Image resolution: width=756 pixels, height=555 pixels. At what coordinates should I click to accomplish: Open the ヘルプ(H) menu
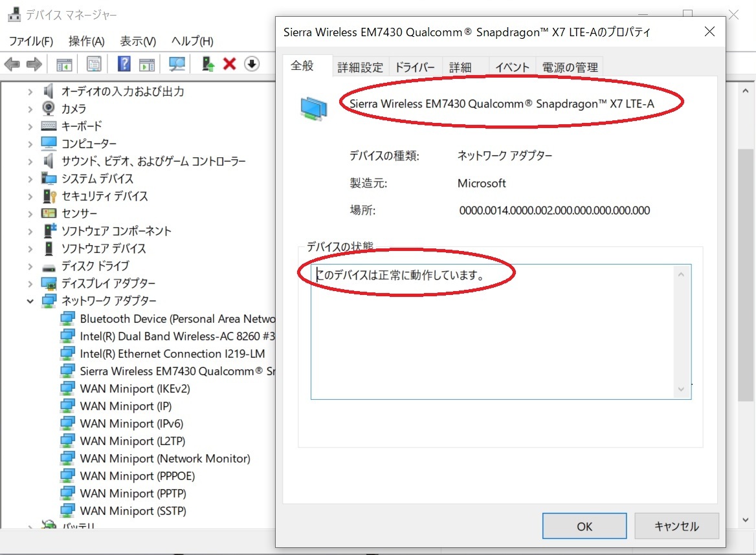click(x=192, y=41)
